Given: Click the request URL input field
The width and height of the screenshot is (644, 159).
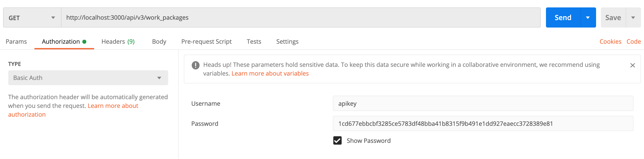Looking at the screenshot, I should [300, 17].
